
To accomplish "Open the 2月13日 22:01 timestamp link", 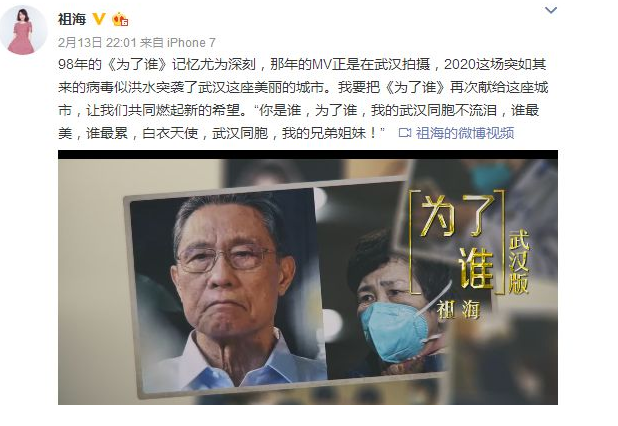I will tap(97, 42).
